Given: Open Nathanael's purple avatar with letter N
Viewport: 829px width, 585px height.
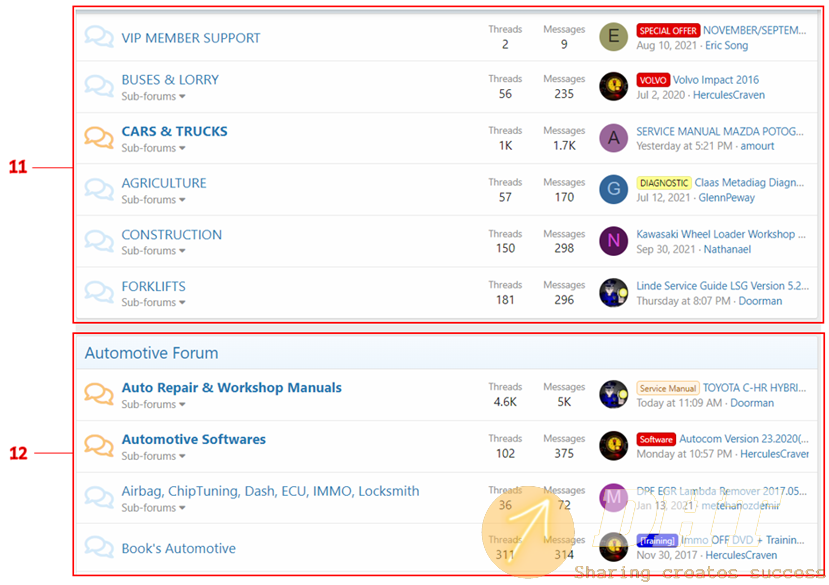Looking at the screenshot, I should pos(613,241).
